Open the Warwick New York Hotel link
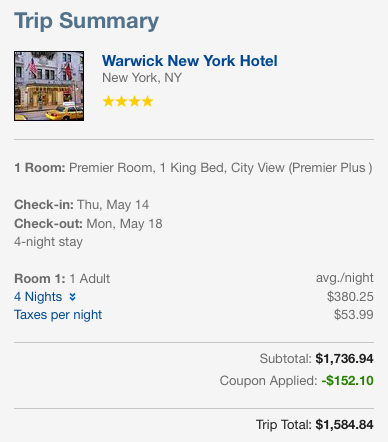This screenshot has height=442, width=388. point(189,61)
